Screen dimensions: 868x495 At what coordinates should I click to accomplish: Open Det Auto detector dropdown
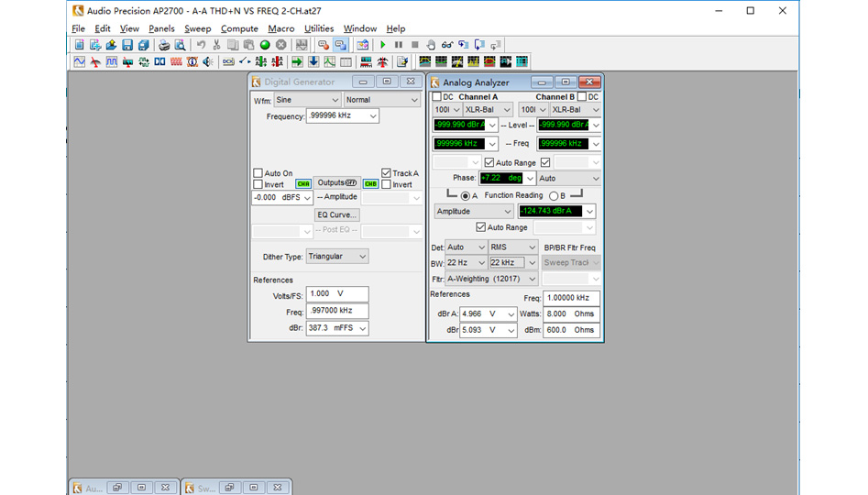(x=467, y=247)
